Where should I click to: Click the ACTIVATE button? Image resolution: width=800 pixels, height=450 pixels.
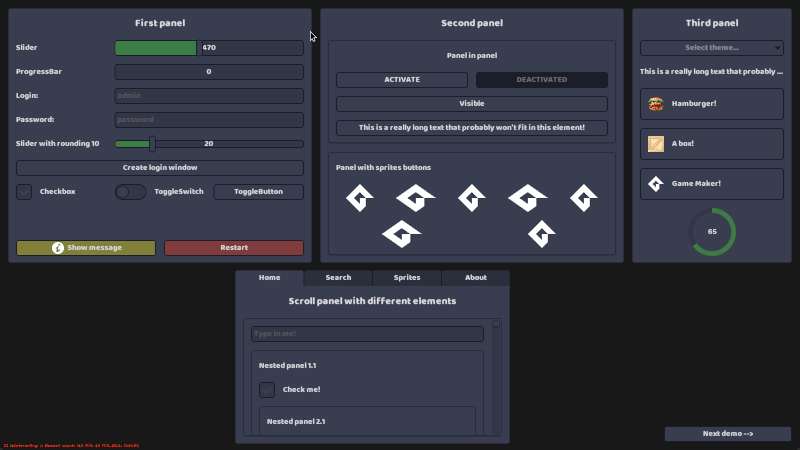click(402, 80)
